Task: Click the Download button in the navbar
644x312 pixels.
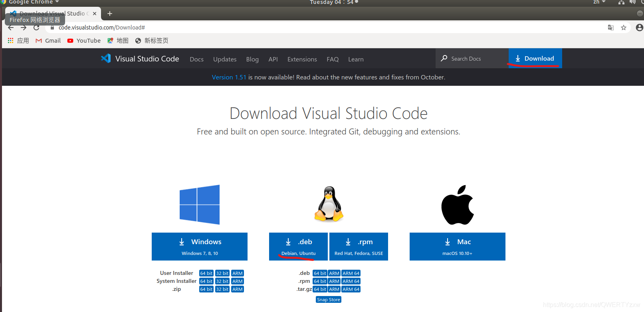Action: pyautogui.click(x=535, y=58)
